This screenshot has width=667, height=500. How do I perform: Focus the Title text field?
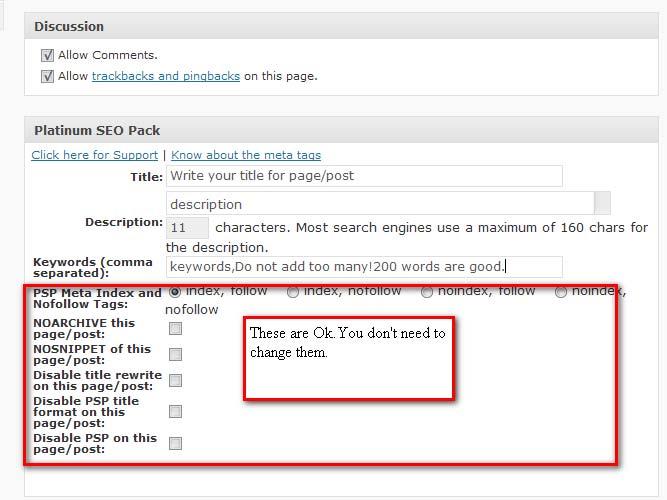[364, 176]
